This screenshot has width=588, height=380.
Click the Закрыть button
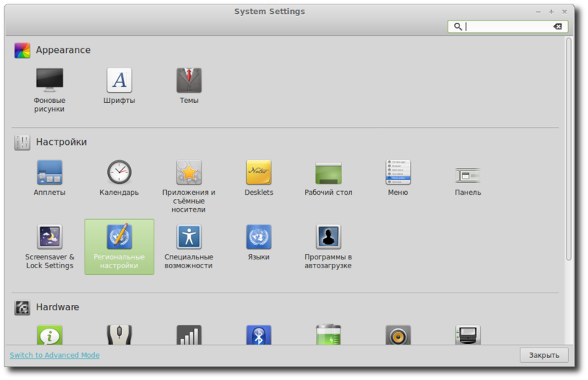pos(544,355)
